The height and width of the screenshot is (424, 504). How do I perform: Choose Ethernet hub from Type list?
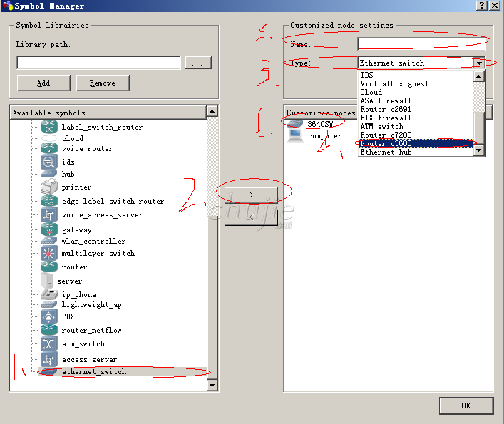416,152
